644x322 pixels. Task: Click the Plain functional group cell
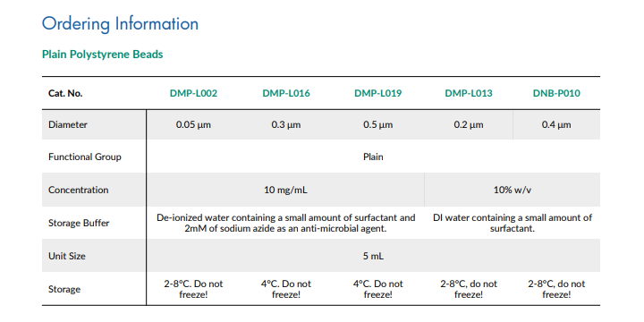click(373, 157)
